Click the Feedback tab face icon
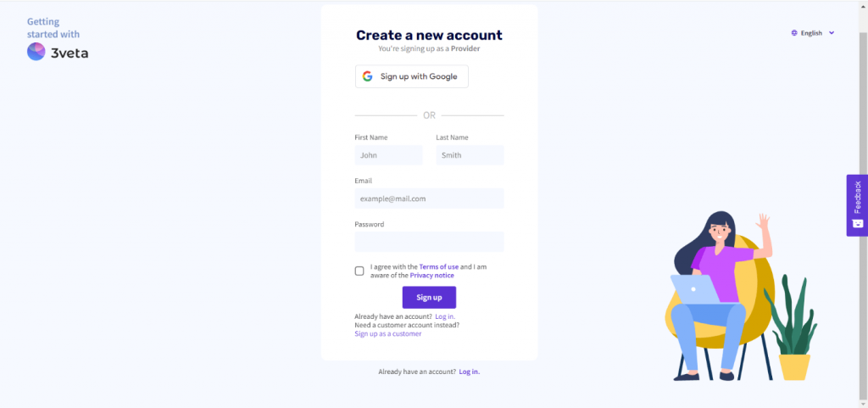This screenshot has width=868, height=408. 857,223
